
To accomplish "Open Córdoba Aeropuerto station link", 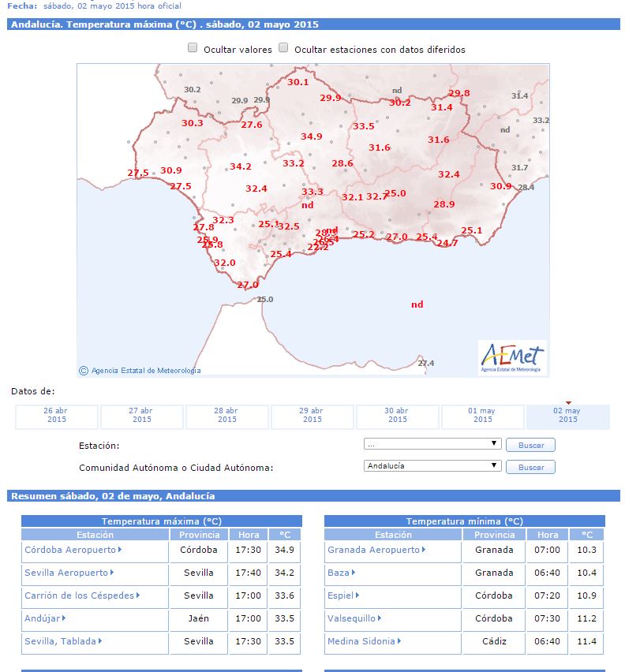I will pyautogui.click(x=73, y=550).
